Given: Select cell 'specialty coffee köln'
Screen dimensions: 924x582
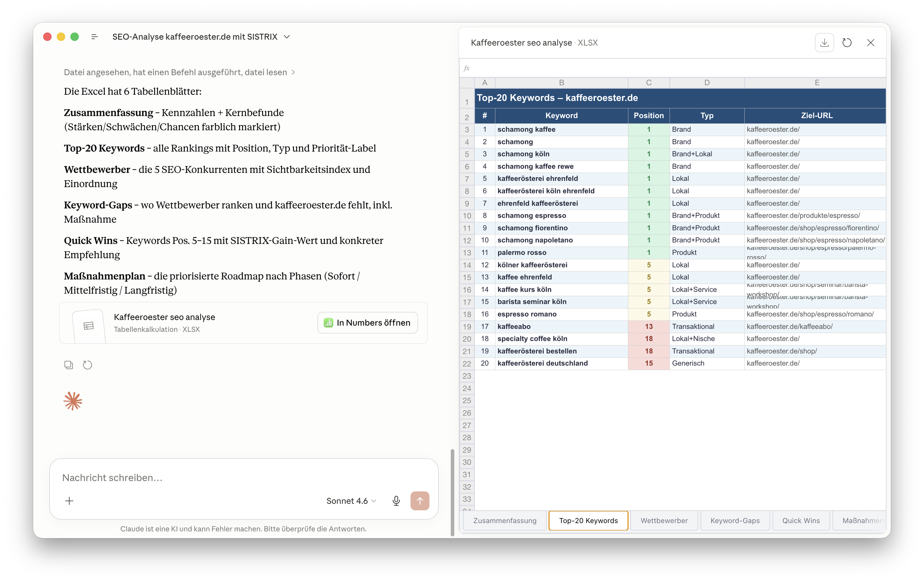Looking at the screenshot, I should pos(561,339).
